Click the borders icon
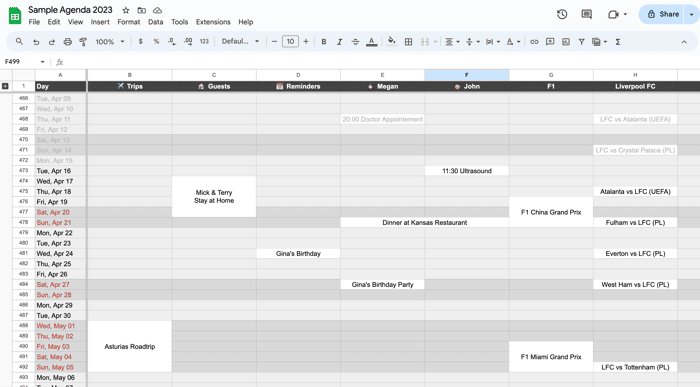 [x=408, y=42]
